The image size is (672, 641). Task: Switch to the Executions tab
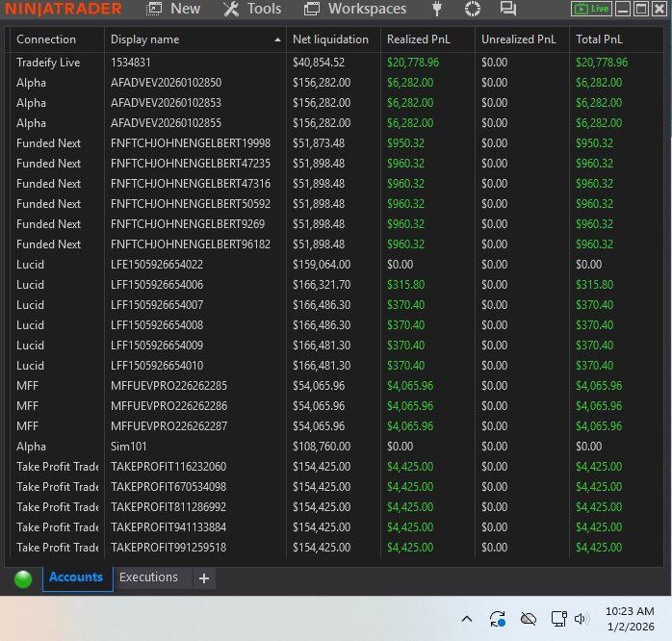[x=148, y=577]
